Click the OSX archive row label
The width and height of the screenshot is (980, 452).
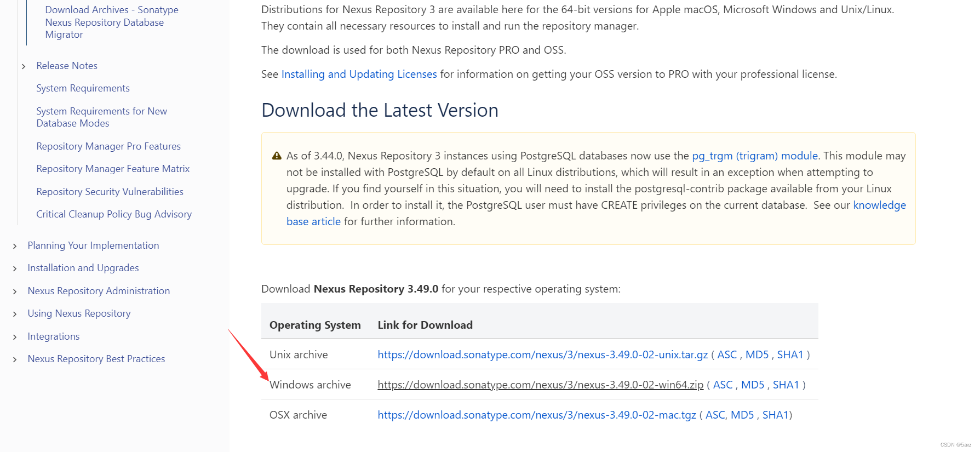click(298, 415)
